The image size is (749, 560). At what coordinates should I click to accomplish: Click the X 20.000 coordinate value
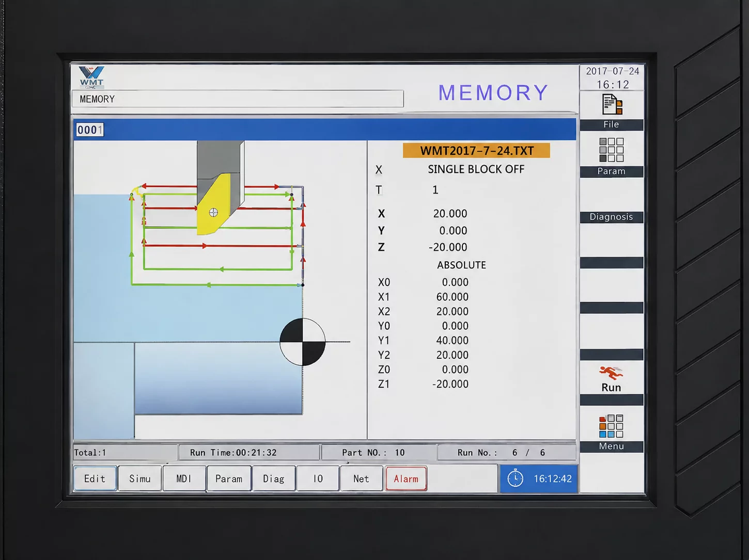click(450, 214)
